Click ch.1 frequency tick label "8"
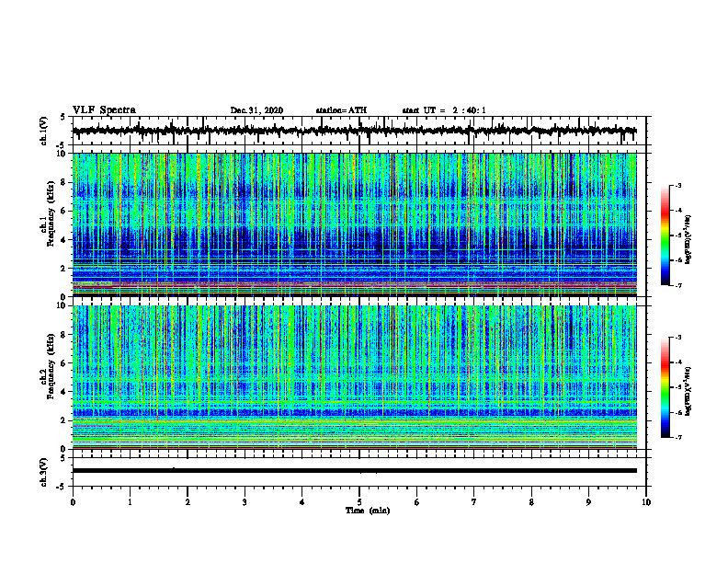 [x=64, y=182]
